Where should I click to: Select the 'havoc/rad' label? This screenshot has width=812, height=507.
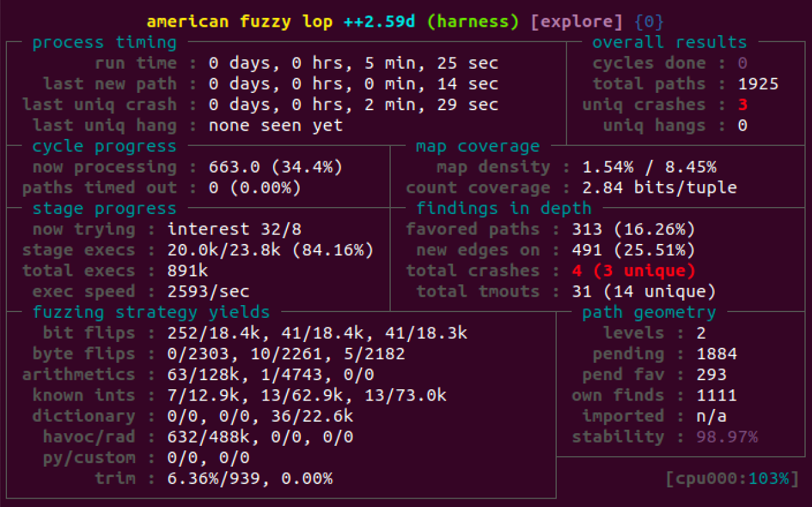(x=89, y=437)
